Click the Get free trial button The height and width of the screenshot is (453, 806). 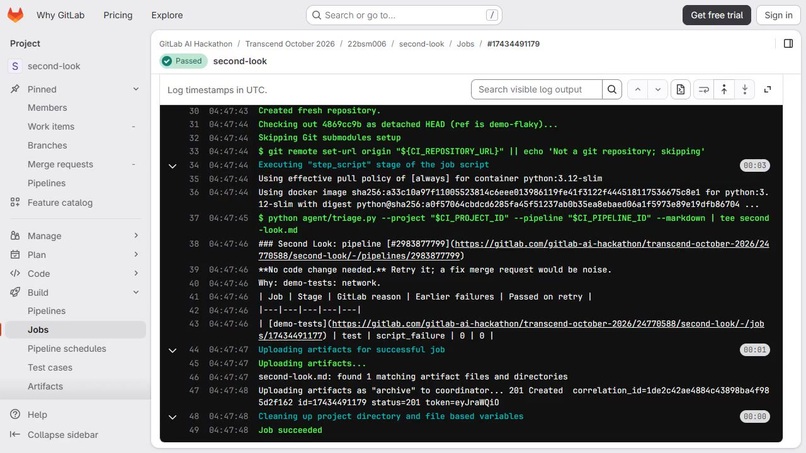717,15
